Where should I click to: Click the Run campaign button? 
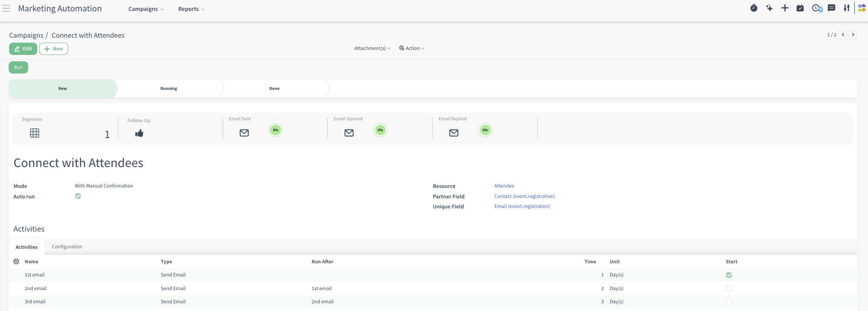(x=18, y=67)
